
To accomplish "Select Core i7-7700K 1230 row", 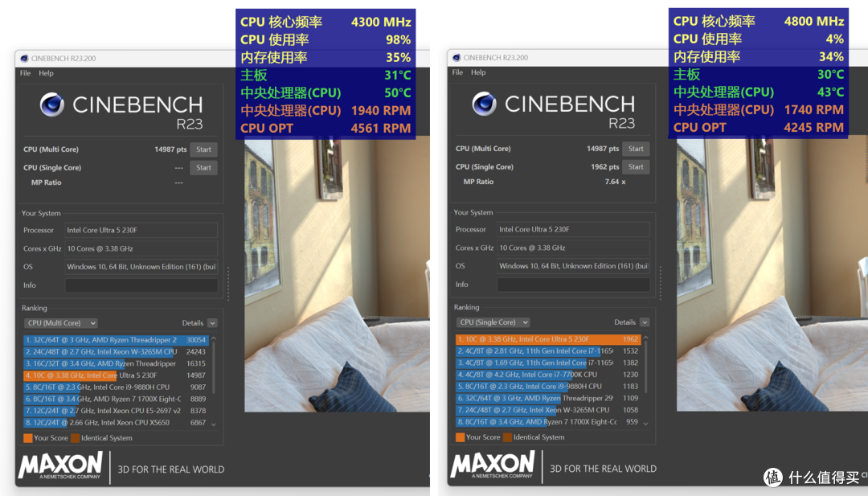I will (x=548, y=375).
